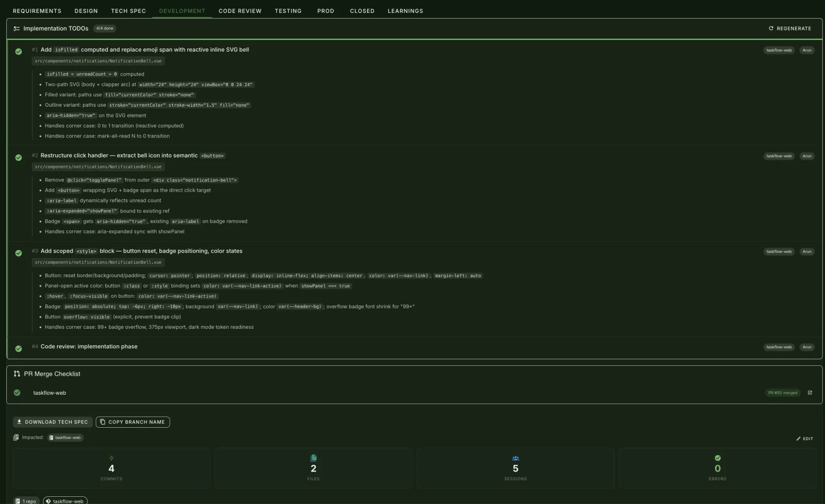Click the aria-hidden="true" snippet in TODO #1

tap(71, 115)
